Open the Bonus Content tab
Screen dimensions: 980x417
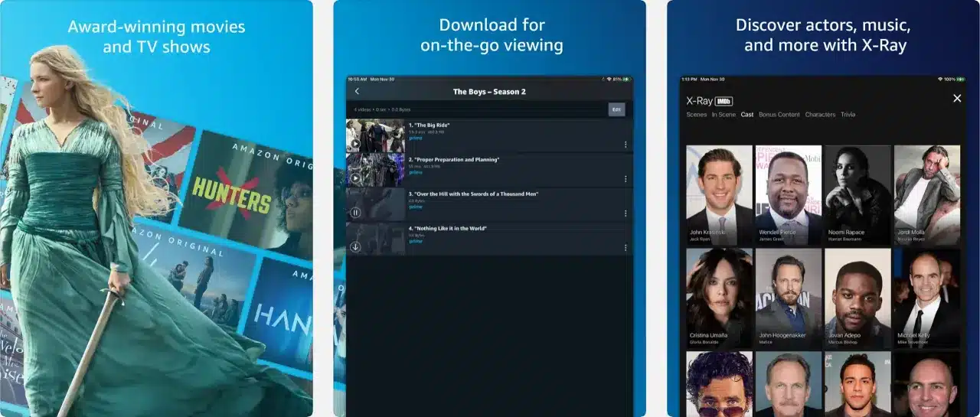point(779,115)
